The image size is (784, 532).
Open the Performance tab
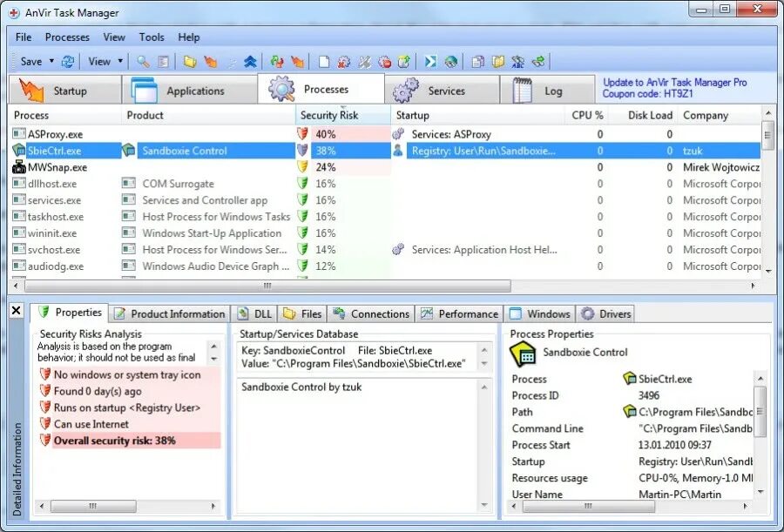459,314
